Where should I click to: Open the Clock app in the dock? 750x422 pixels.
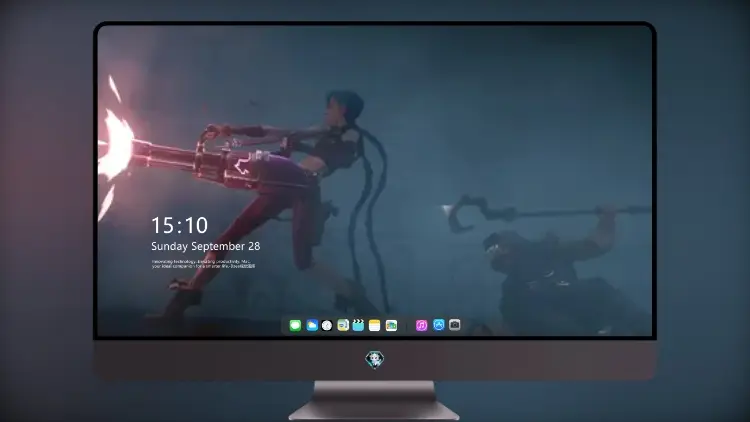point(327,325)
